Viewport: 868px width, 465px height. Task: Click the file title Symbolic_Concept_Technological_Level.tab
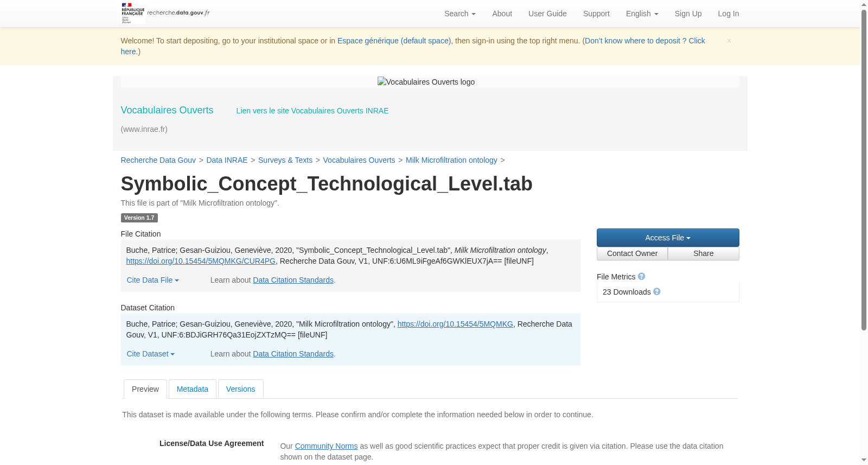(327, 184)
